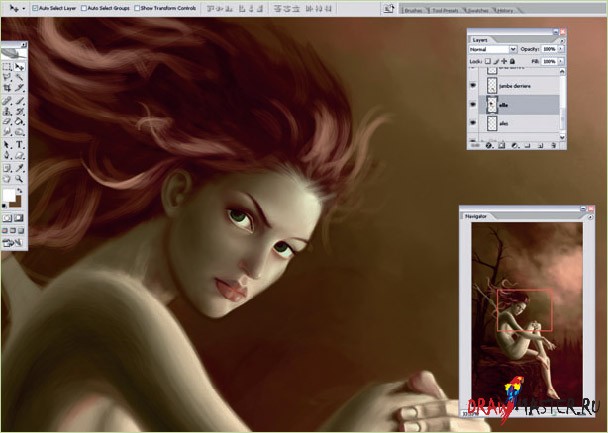Add a layer style from Layers panel
Screen dimensions: 608x433
pos(489,146)
